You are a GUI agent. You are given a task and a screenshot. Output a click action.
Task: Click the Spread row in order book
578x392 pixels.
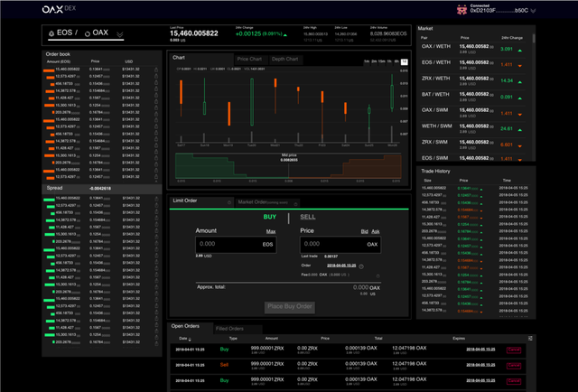click(102, 189)
